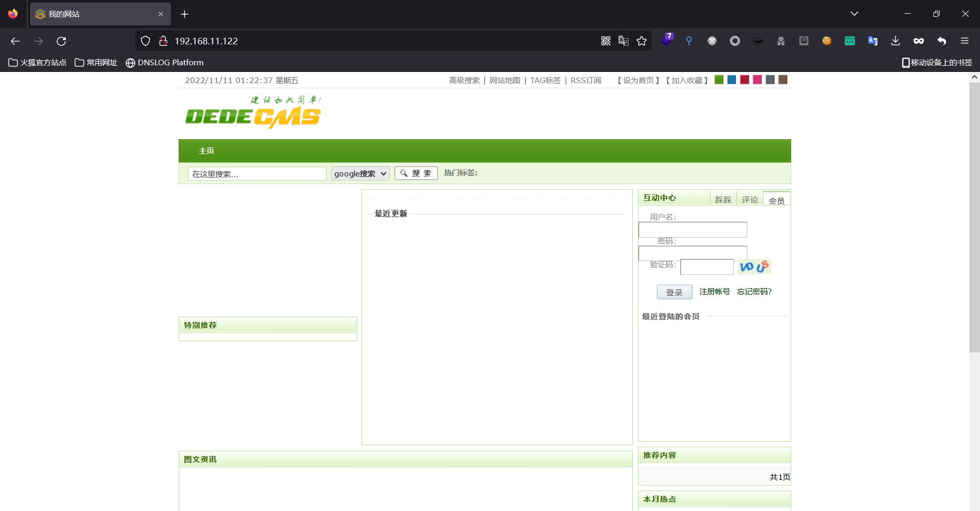Open the RSS订阅 link
This screenshot has height=511, width=980.
click(x=586, y=80)
